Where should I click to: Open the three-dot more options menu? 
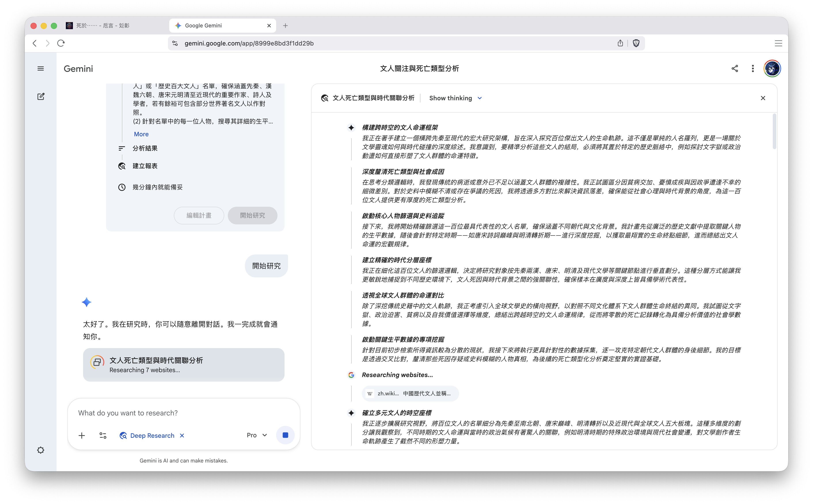(x=753, y=69)
